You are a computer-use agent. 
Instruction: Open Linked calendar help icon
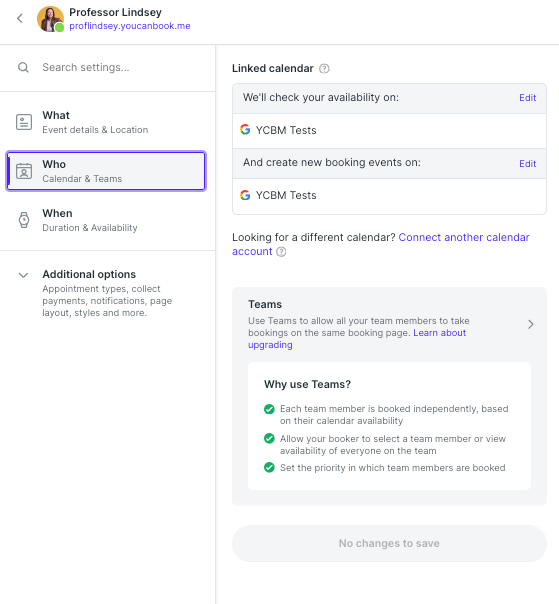click(324, 69)
